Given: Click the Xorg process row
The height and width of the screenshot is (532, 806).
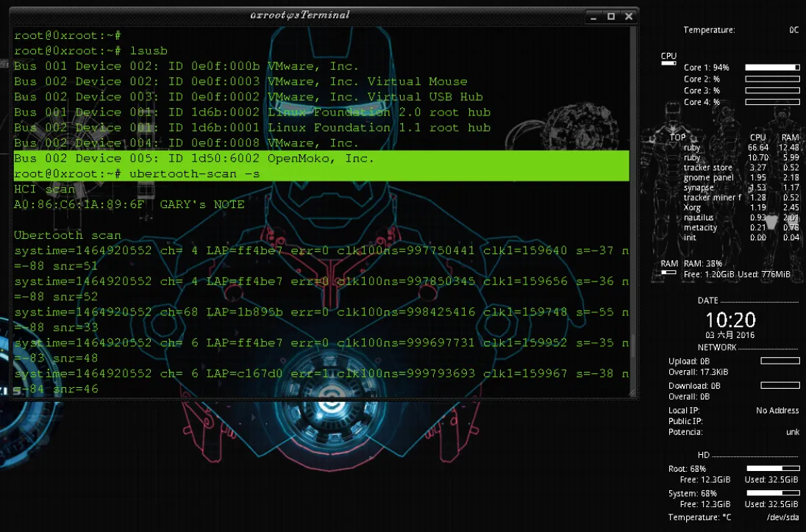Looking at the screenshot, I should (741, 207).
